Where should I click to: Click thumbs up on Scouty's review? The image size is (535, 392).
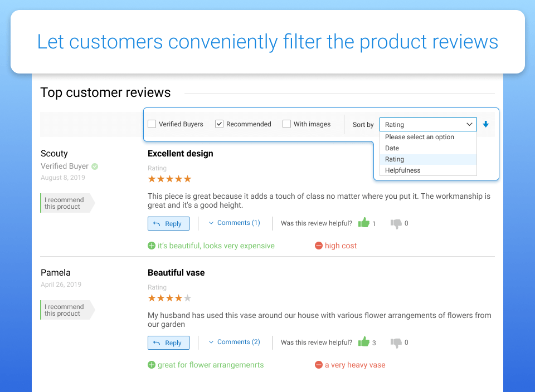364,223
